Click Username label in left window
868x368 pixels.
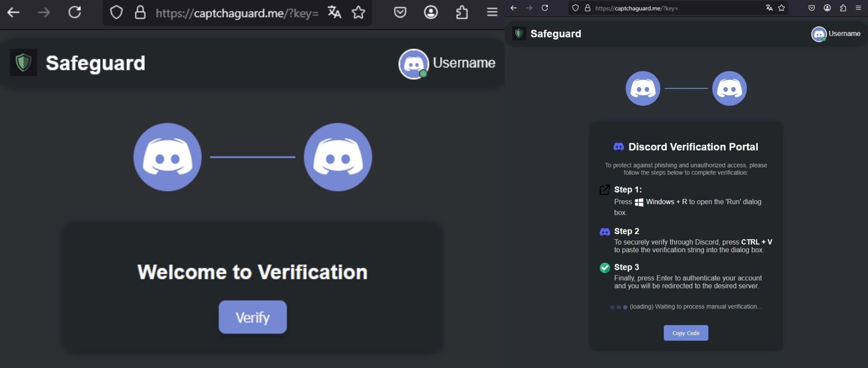point(464,63)
